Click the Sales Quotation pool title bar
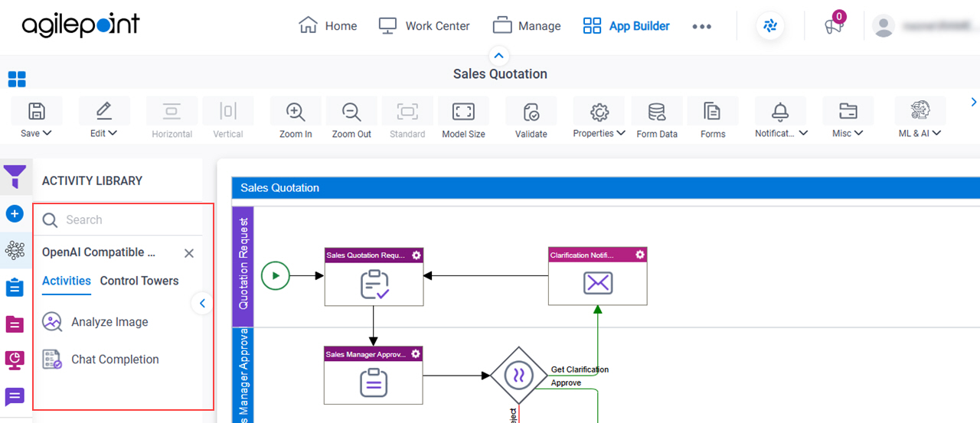 coord(606,187)
